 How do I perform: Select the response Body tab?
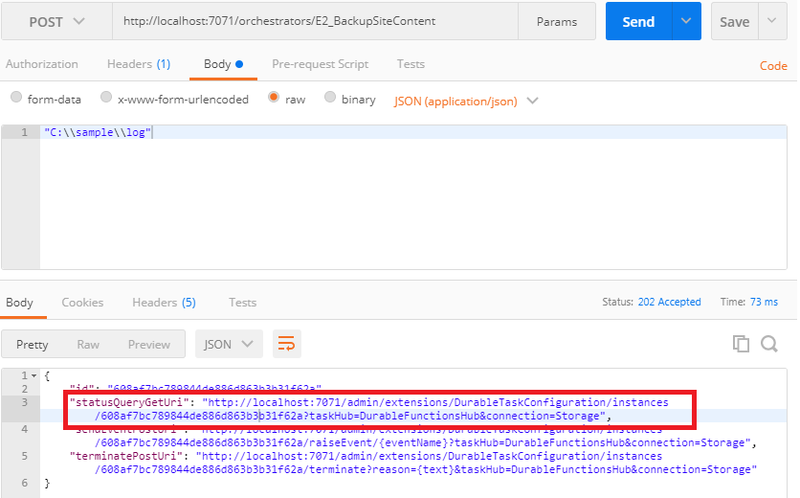(x=19, y=303)
